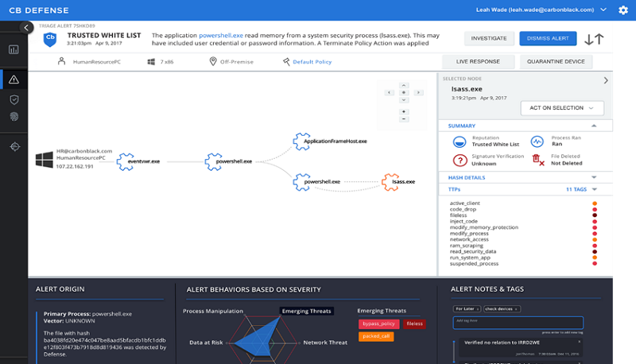The height and width of the screenshot is (364, 636).
Task: Collapse the selected node side panel chevron
Action: point(606,80)
